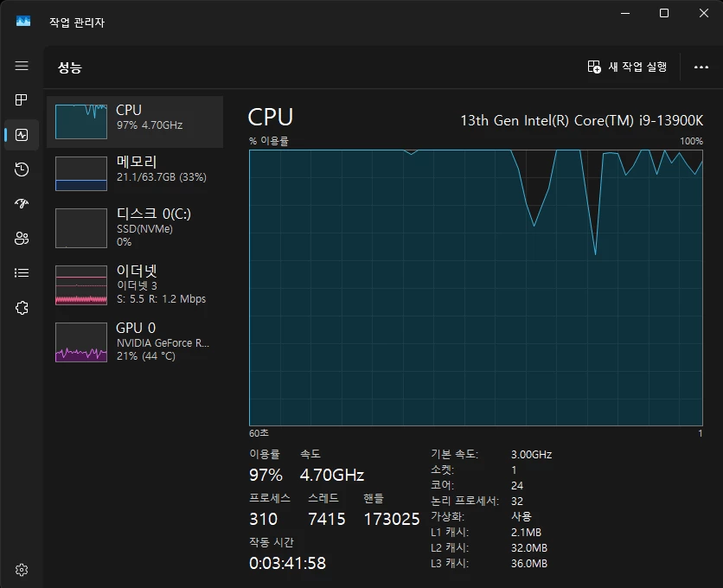Maximize the Task Manager window
This screenshot has width=723, height=588.
coord(664,13)
